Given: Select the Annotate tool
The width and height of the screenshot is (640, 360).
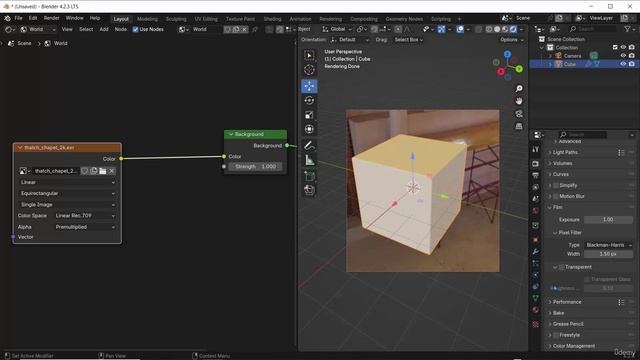Looking at the screenshot, I should pos(309,145).
